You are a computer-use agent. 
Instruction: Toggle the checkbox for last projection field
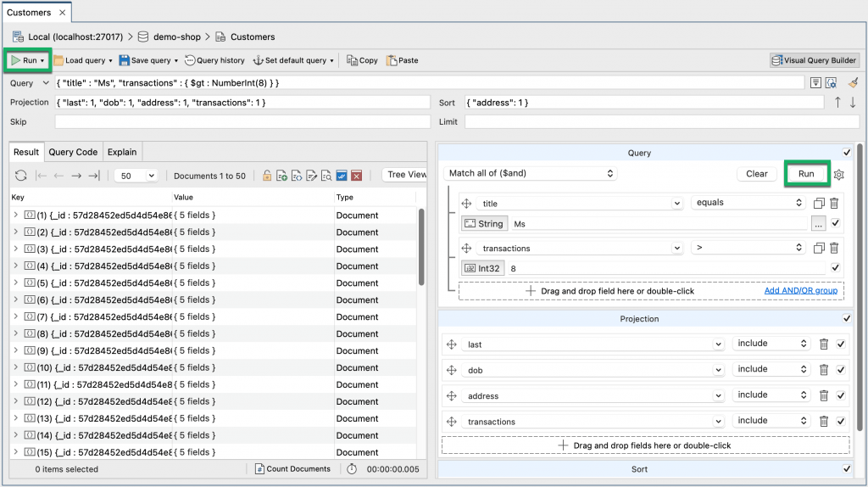pyautogui.click(x=840, y=344)
